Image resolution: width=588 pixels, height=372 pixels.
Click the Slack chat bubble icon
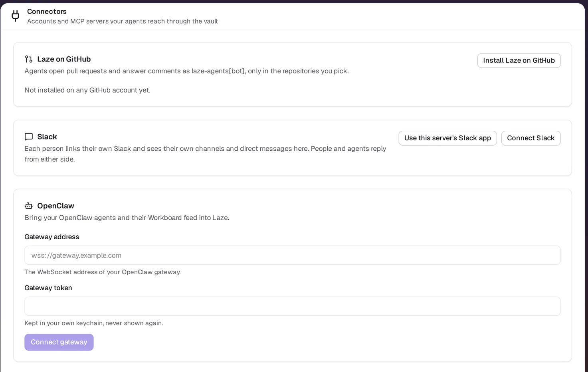[29, 137]
